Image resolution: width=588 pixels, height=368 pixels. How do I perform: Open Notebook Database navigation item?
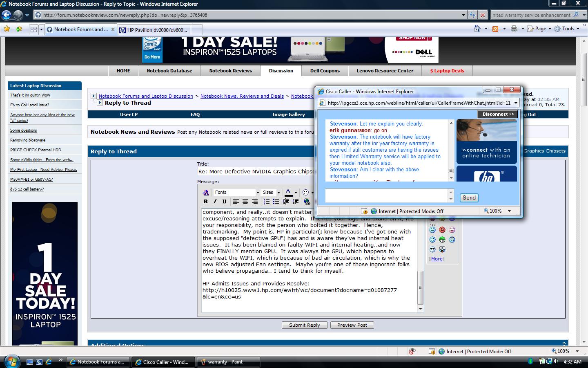[169, 71]
